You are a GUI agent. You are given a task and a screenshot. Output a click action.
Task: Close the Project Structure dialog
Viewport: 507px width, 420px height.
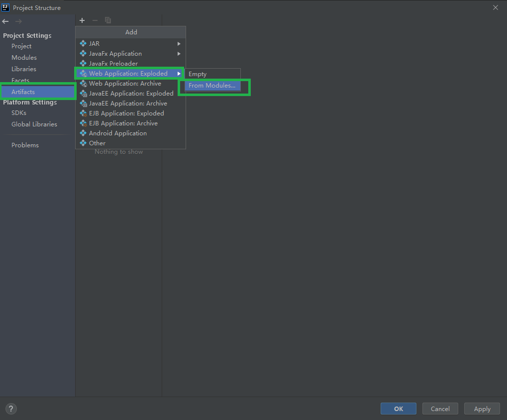click(x=496, y=7)
